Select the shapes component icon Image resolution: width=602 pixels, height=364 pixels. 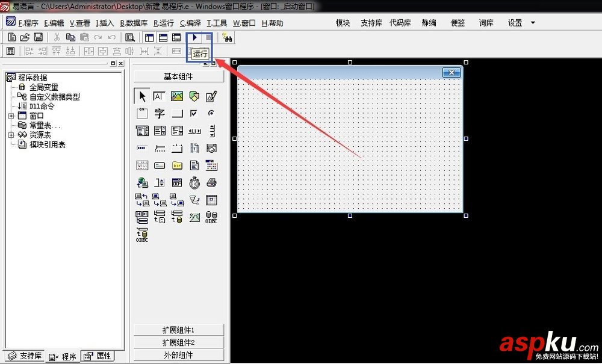pos(194,96)
